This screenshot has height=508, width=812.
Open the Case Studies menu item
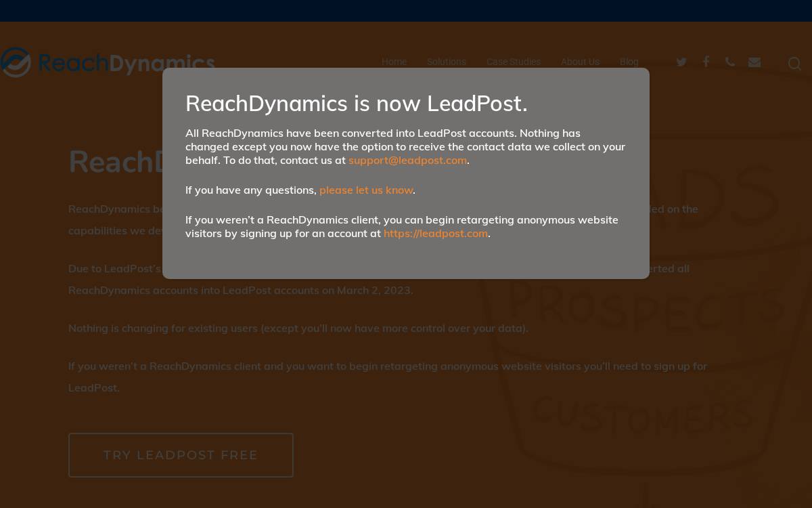514,62
